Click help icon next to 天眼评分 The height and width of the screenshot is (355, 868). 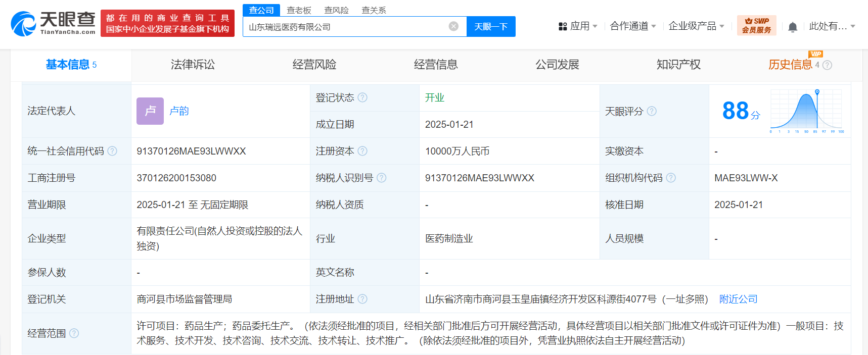point(652,111)
